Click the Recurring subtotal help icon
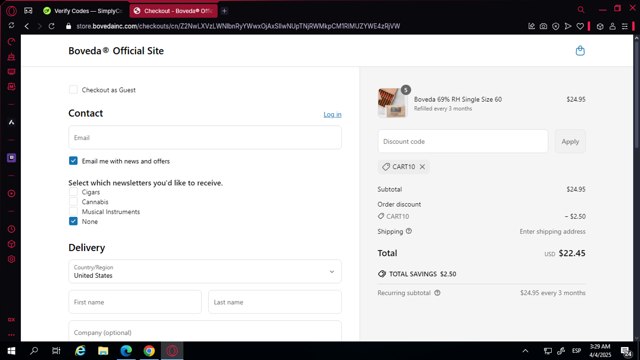The height and width of the screenshot is (360, 640). click(x=437, y=293)
